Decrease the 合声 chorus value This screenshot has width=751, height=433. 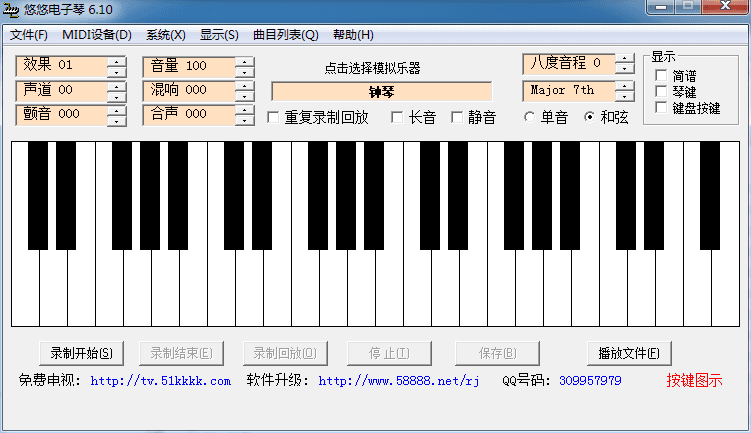coord(245,121)
